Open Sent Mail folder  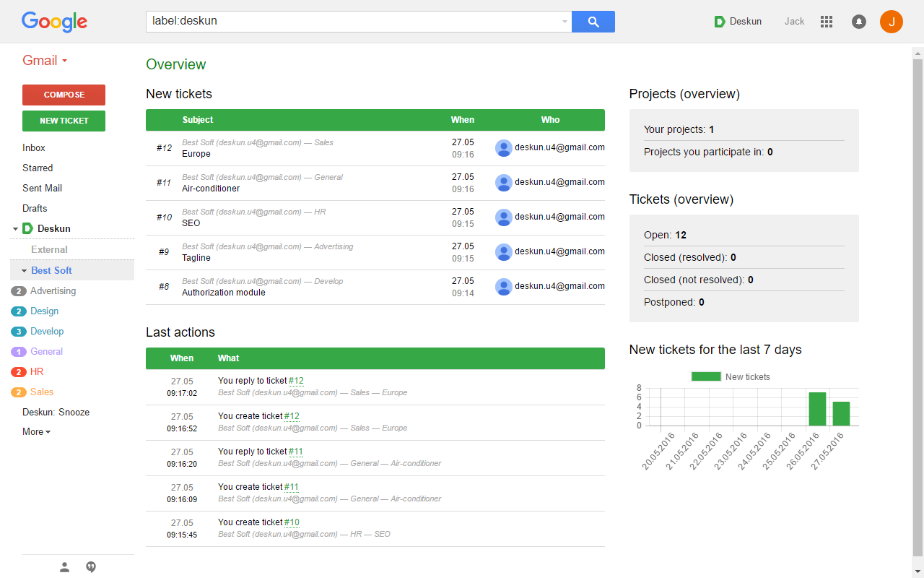pyautogui.click(x=42, y=188)
